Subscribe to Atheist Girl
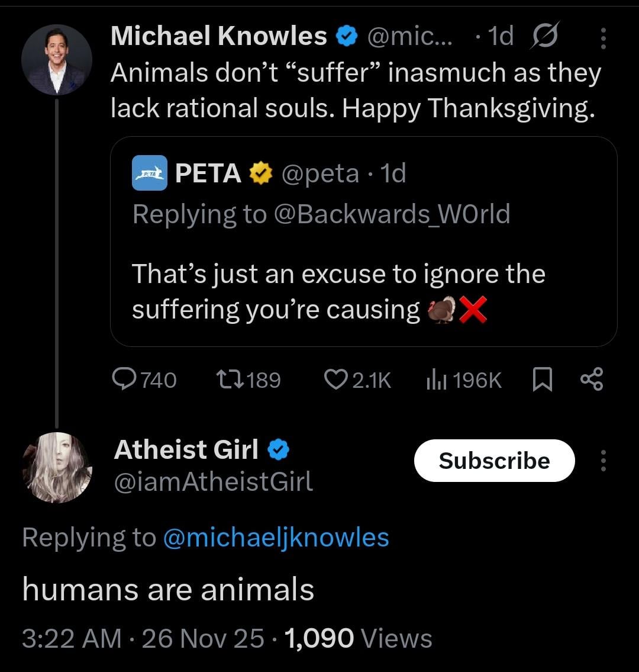The width and height of the screenshot is (639, 672). (494, 461)
